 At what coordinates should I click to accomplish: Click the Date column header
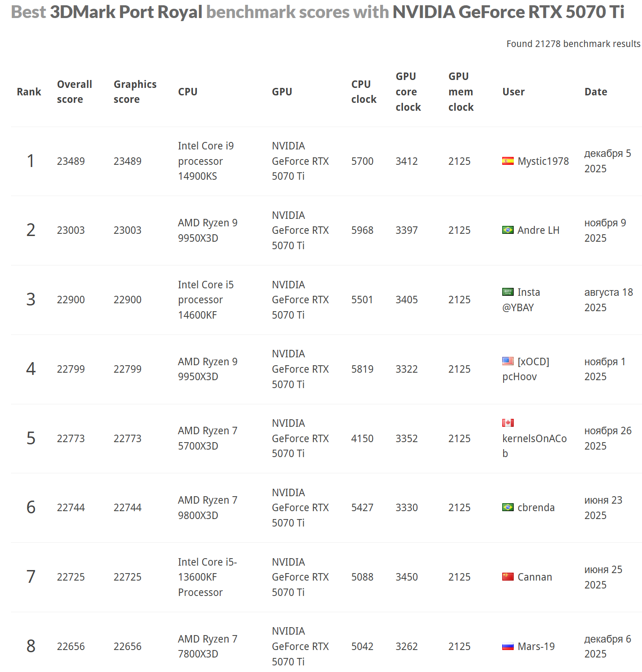(595, 92)
